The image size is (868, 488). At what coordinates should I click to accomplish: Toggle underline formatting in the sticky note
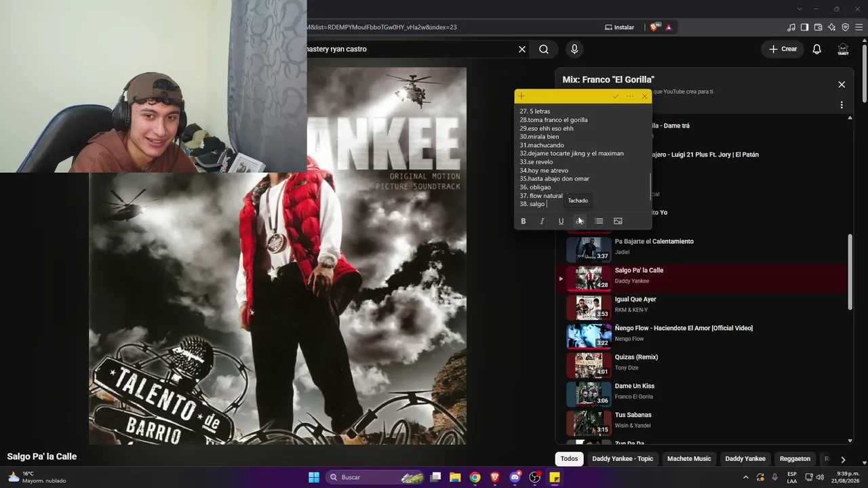point(561,221)
